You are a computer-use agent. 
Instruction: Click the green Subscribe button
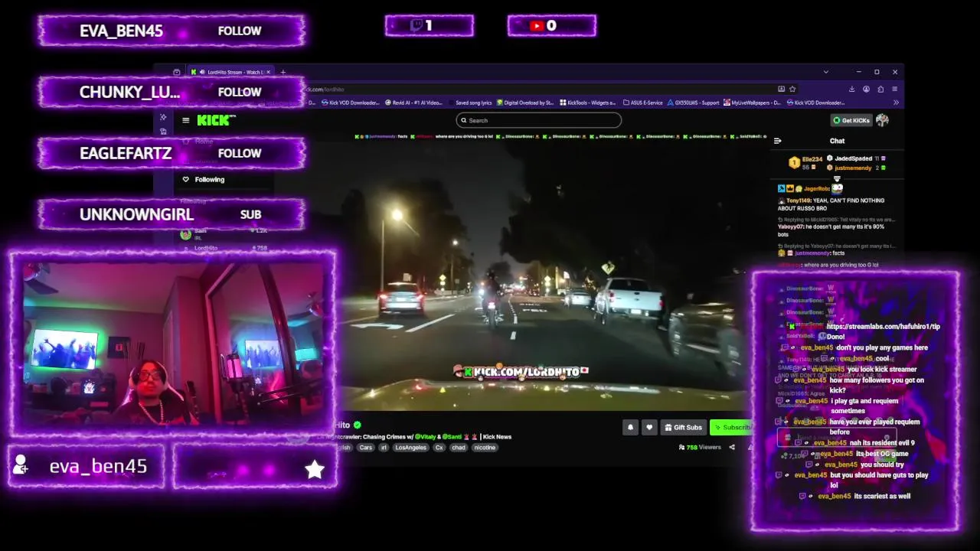(x=730, y=428)
